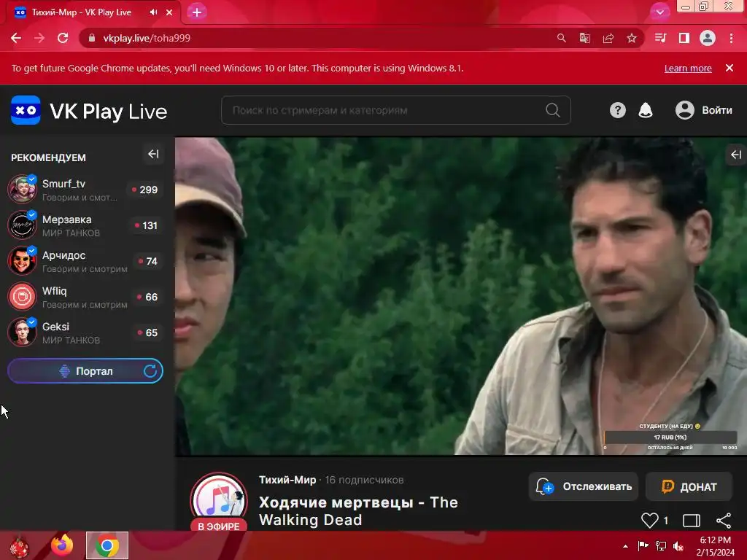Open the translate page icon
747x560 pixels.
(x=584, y=38)
